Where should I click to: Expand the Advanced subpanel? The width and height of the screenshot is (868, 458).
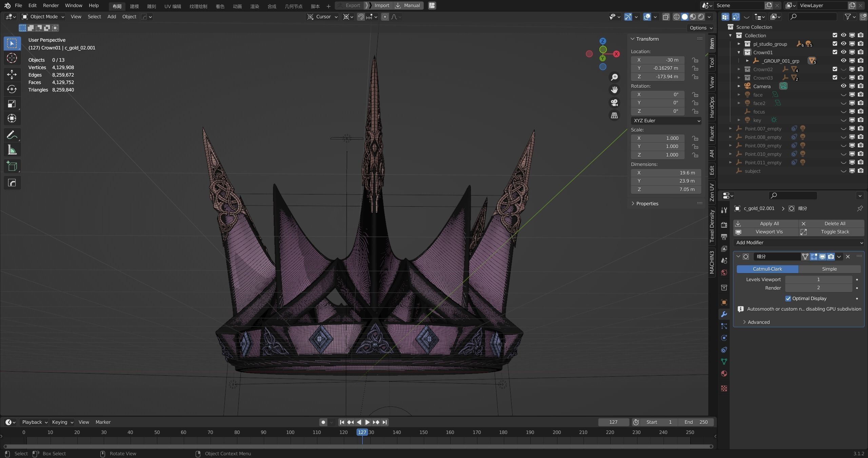point(758,322)
